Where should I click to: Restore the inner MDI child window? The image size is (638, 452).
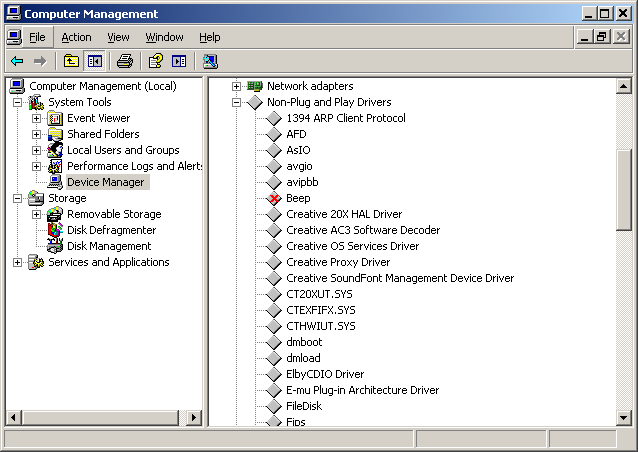point(601,37)
